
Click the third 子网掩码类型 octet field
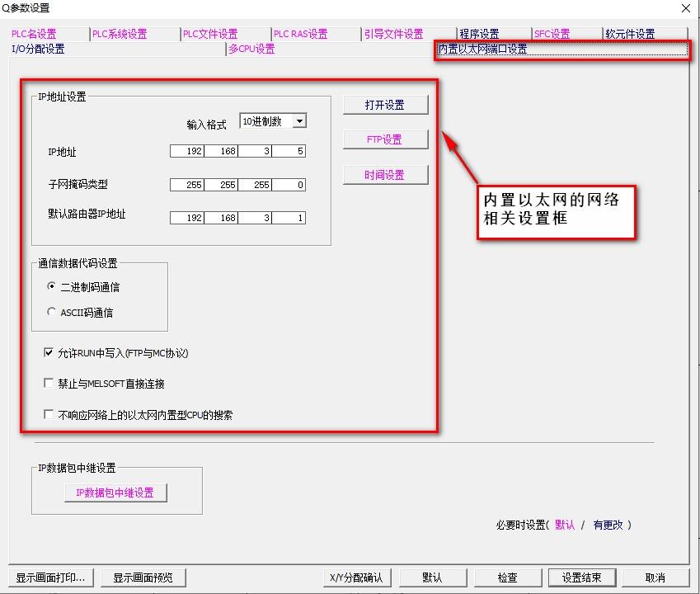pos(255,185)
